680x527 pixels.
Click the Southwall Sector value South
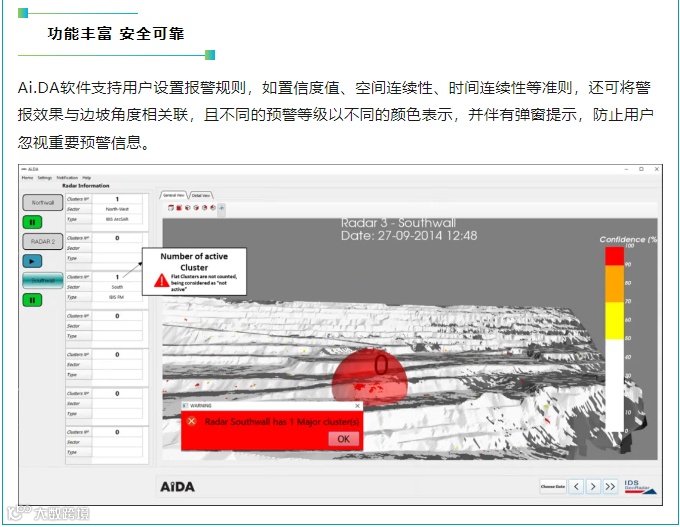(x=117, y=287)
